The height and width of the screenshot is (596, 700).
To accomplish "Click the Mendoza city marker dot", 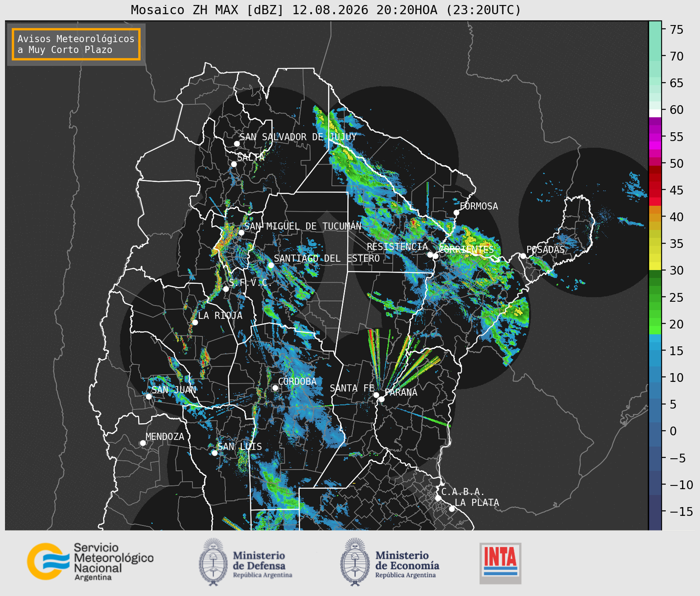I will tap(143, 443).
